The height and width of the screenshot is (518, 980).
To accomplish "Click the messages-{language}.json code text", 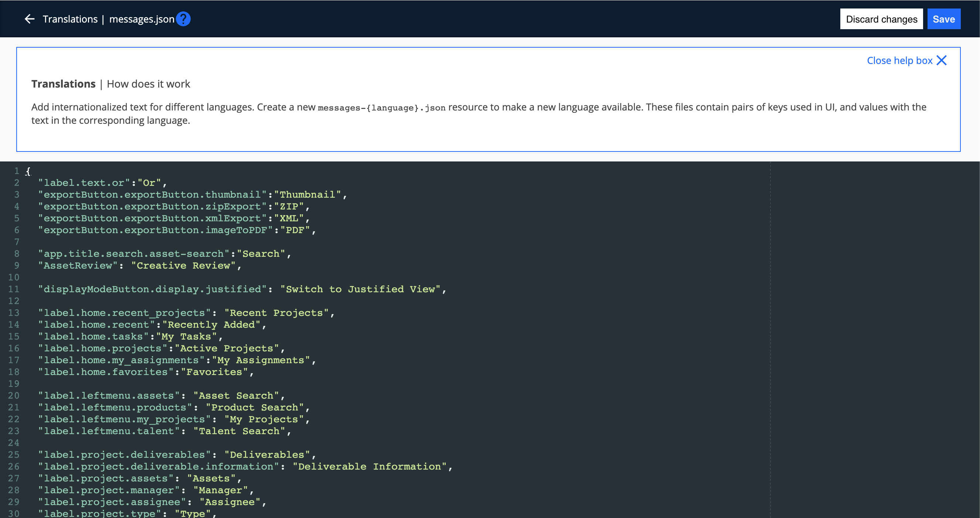I will pyautogui.click(x=382, y=108).
